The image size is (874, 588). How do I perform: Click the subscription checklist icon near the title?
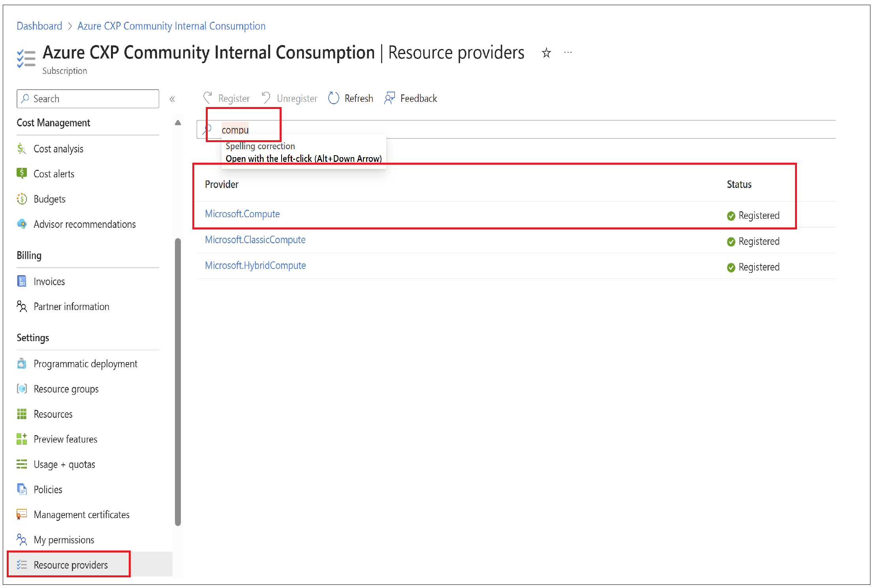point(26,59)
